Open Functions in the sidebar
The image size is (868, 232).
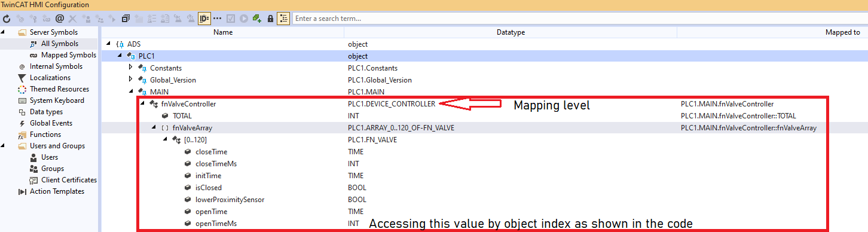tap(45, 135)
